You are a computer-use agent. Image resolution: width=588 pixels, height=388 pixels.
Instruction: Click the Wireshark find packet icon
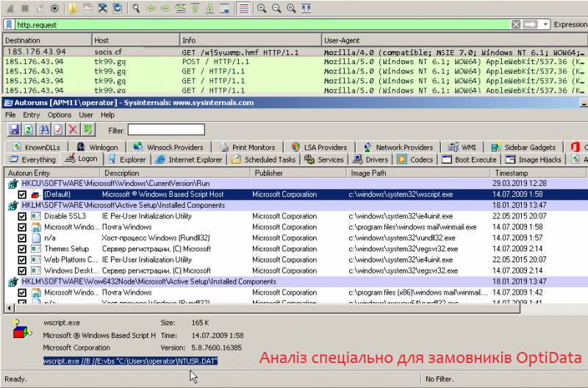136,8
